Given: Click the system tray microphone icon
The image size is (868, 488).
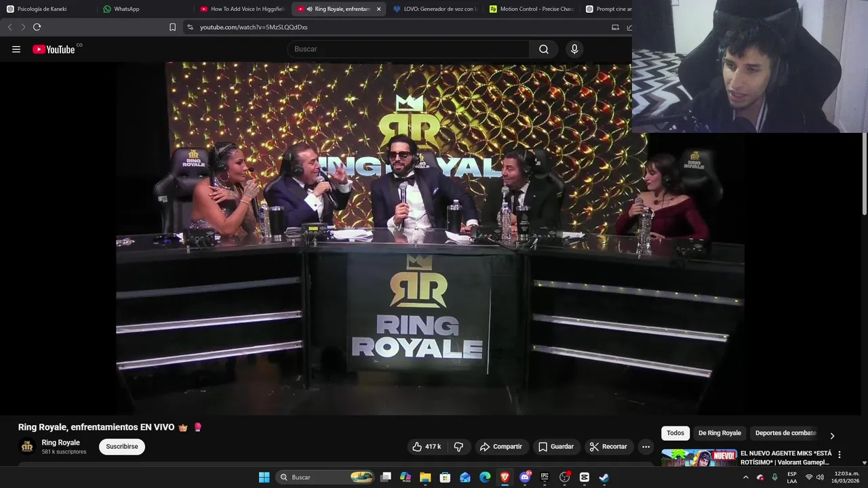Looking at the screenshot, I should (x=775, y=477).
